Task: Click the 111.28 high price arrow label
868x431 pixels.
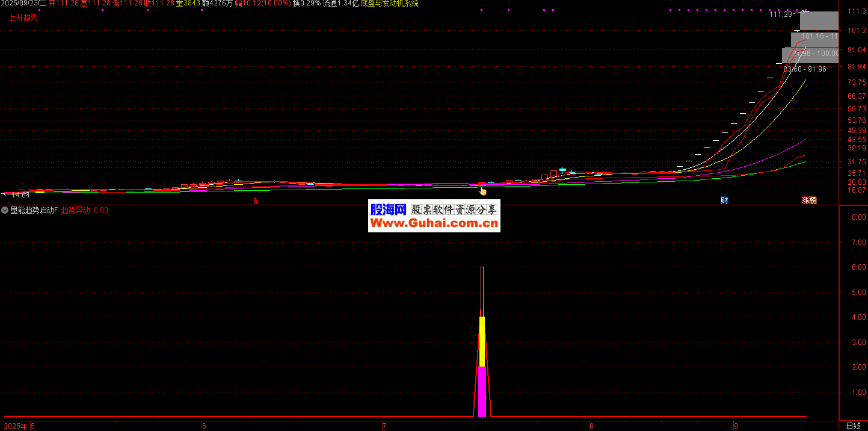Action: (781, 14)
